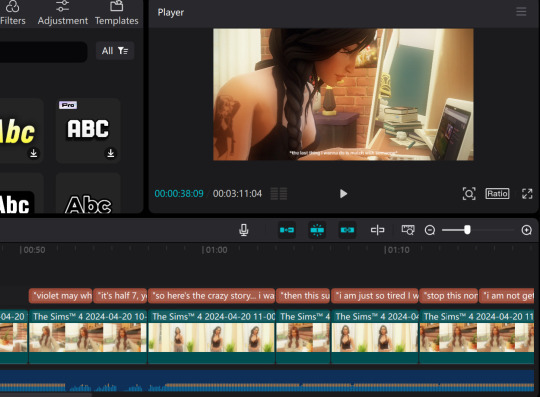Open the Templates tab
The width and height of the screenshot is (540, 397).
pos(116,13)
